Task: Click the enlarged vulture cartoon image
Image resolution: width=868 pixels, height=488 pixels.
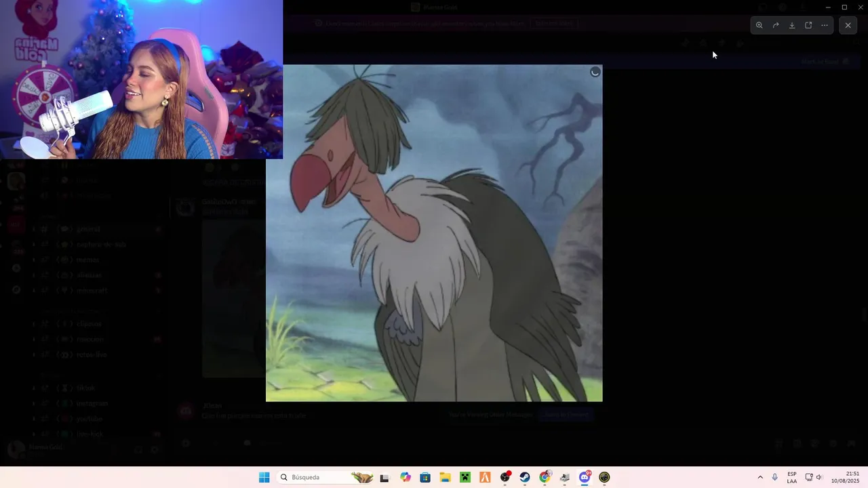Action: 434,233
